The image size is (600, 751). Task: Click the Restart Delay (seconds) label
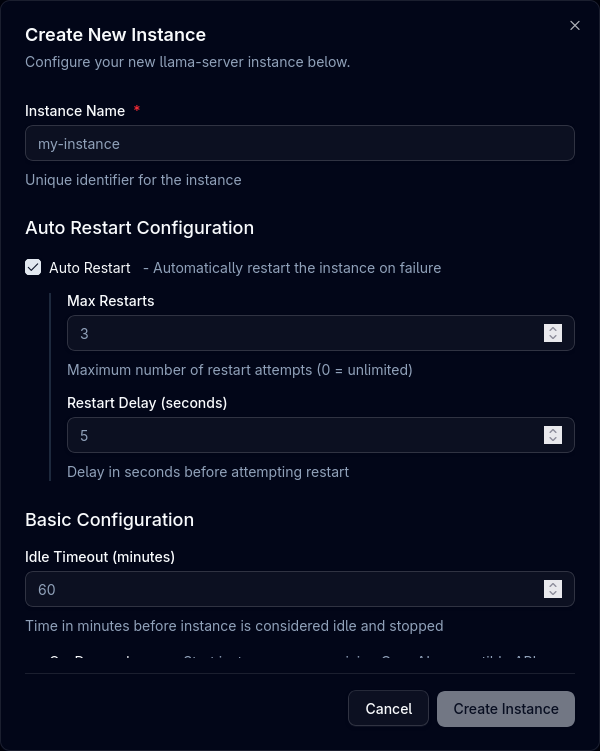click(147, 403)
